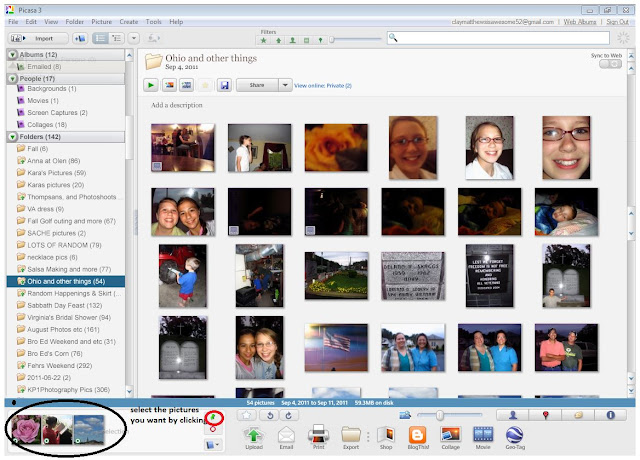Collapse the People section
The width and height of the screenshot is (640, 460).
click(x=13, y=78)
